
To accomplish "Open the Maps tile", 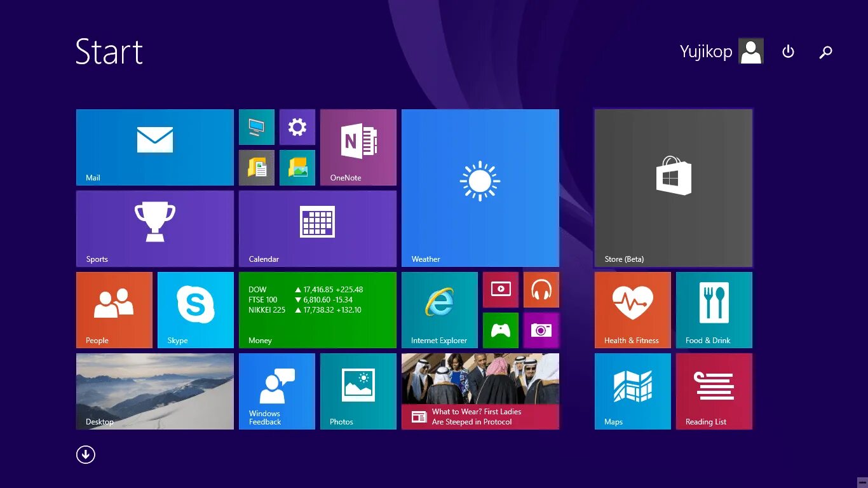I will click(633, 391).
